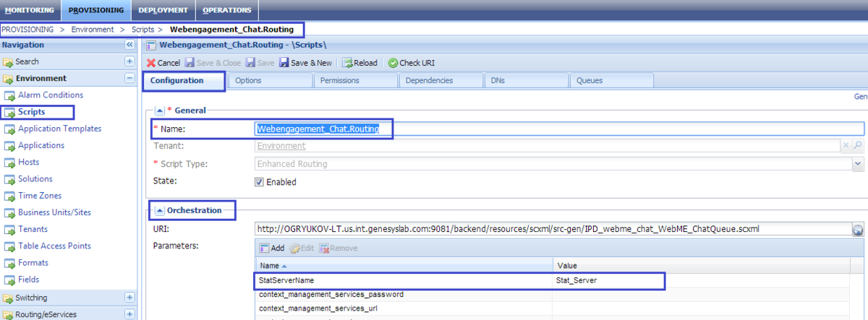Click the browse icon next to URI field

[x=858, y=230]
